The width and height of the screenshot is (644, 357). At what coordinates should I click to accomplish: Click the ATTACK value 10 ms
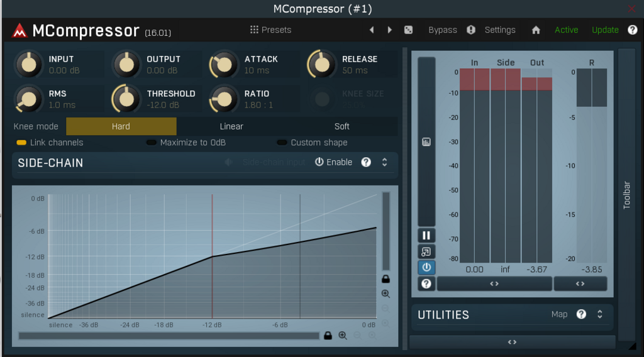(x=257, y=70)
